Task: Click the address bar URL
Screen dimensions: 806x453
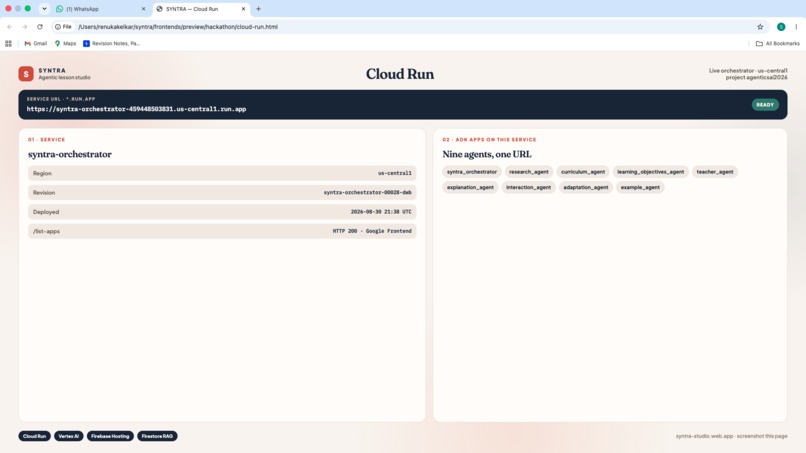Action: tap(178, 27)
